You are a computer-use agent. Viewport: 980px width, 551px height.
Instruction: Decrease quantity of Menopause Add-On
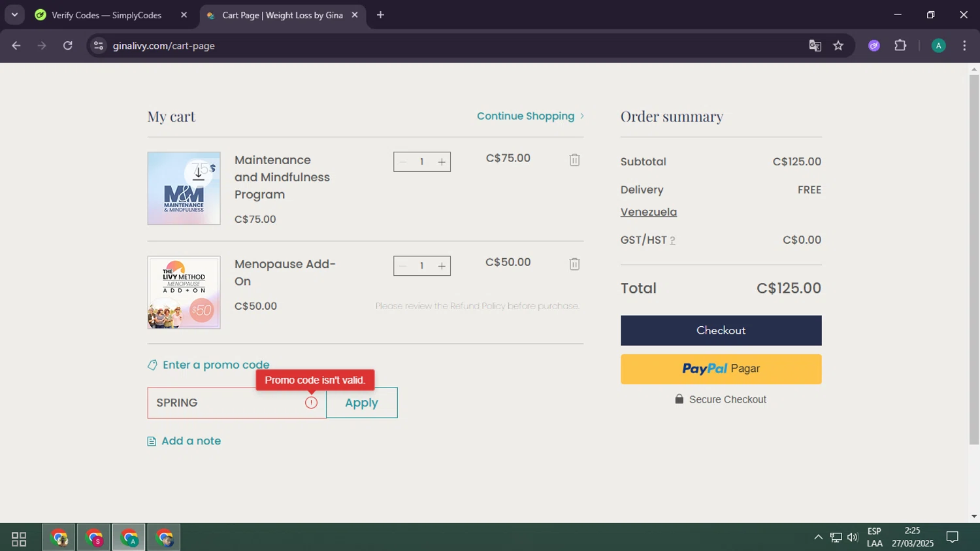(402, 266)
